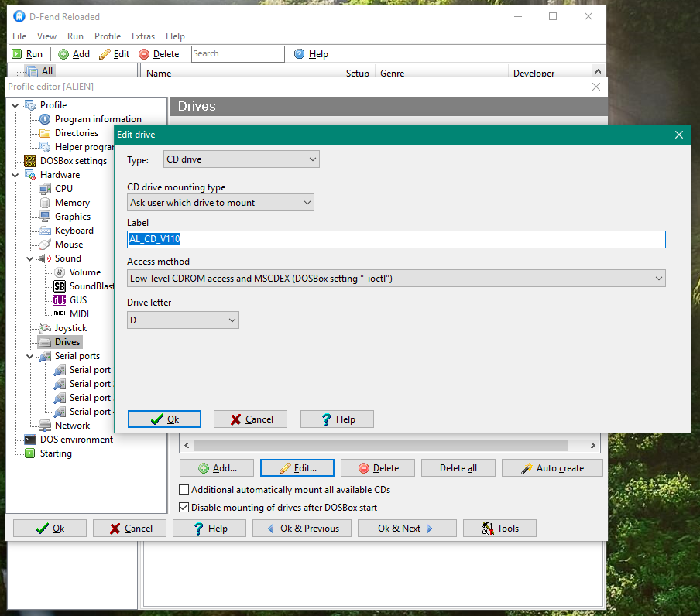
Task: Enable automatically mount all available CDs
Action: coord(184,490)
